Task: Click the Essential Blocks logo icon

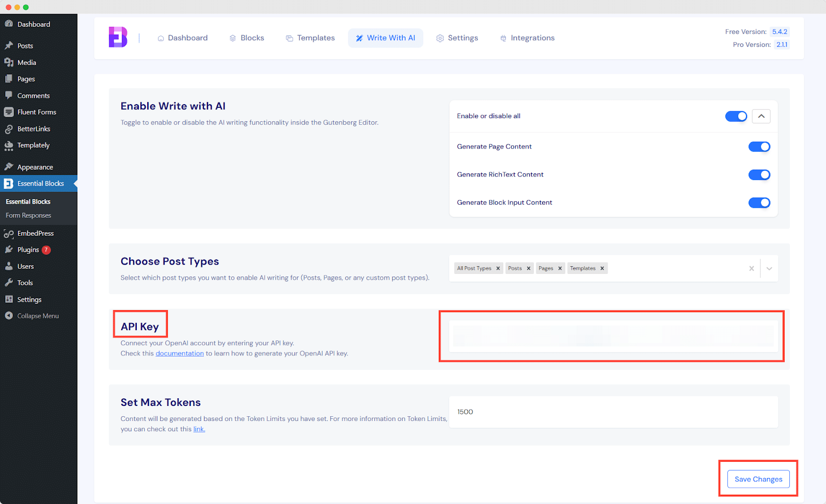Action: coord(118,37)
